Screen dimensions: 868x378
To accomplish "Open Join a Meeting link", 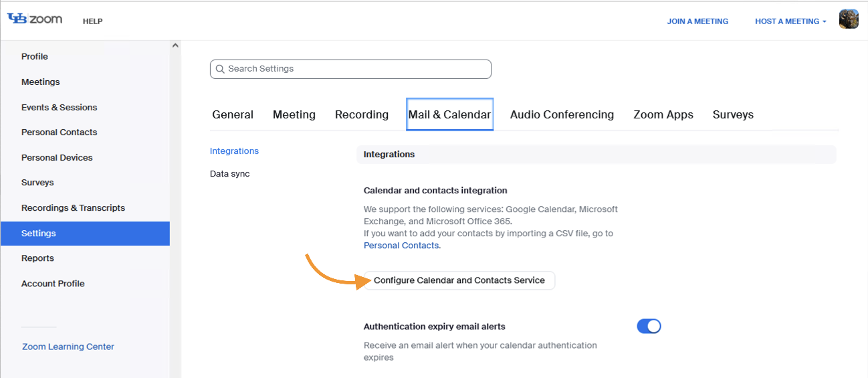I will coord(697,21).
